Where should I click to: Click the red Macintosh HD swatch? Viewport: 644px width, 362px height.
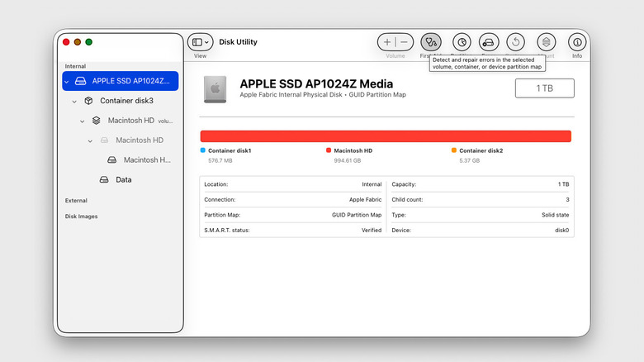coord(329,150)
